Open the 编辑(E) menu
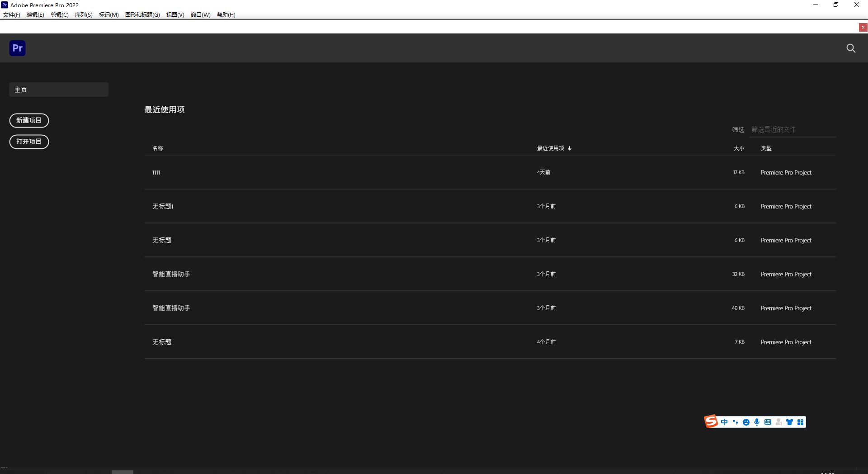 pyautogui.click(x=35, y=14)
